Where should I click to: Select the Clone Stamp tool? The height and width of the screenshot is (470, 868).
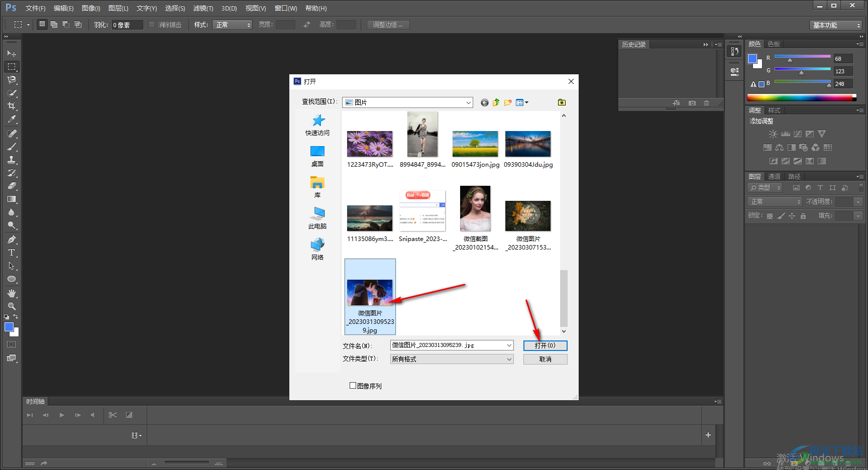pyautogui.click(x=12, y=160)
